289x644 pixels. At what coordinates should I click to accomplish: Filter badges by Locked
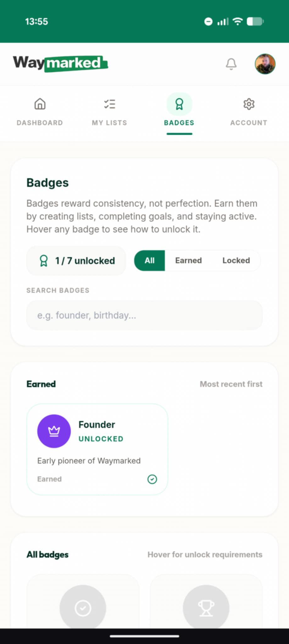(236, 260)
